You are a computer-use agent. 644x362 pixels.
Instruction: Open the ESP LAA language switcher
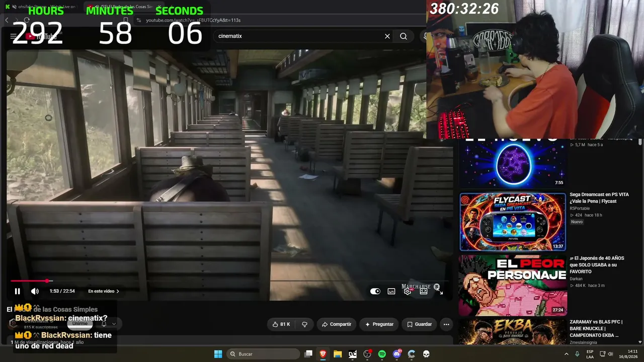click(x=590, y=354)
